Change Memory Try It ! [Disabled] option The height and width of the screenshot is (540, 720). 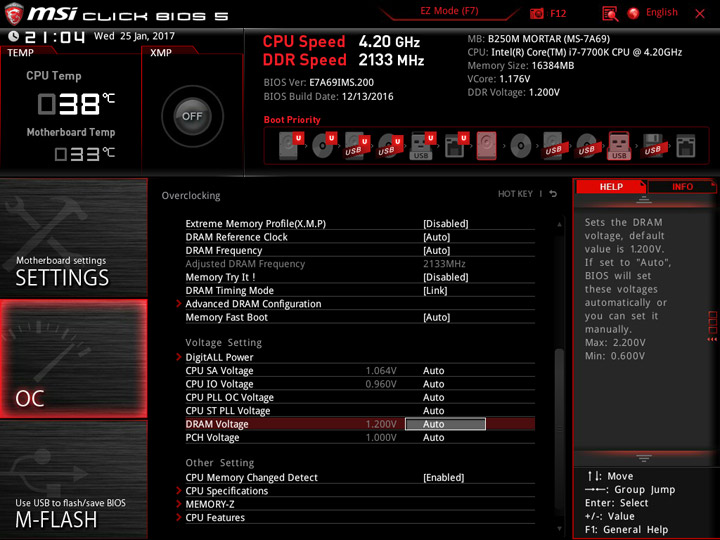tap(445, 277)
